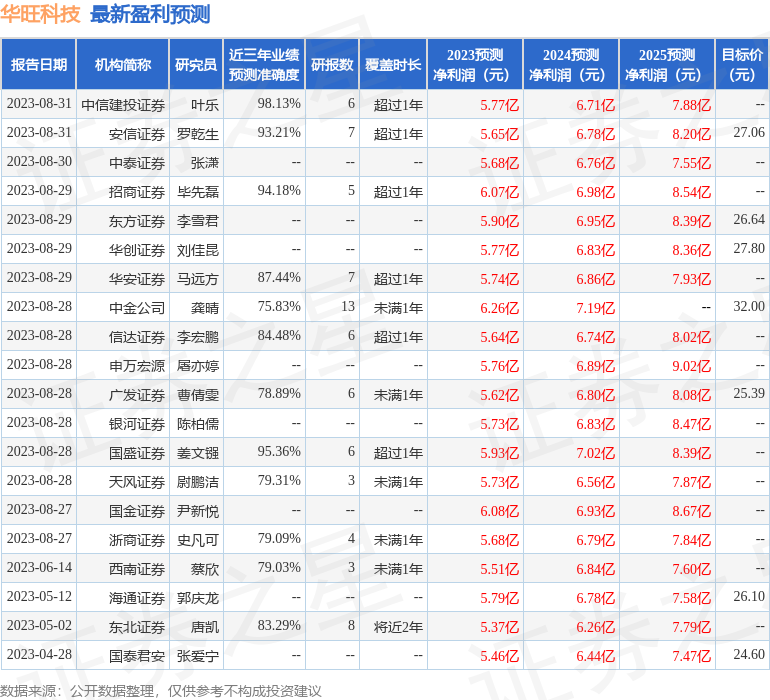Select the 报告日期 column header
The width and height of the screenshot is (770, 700).
pos(39,64)
